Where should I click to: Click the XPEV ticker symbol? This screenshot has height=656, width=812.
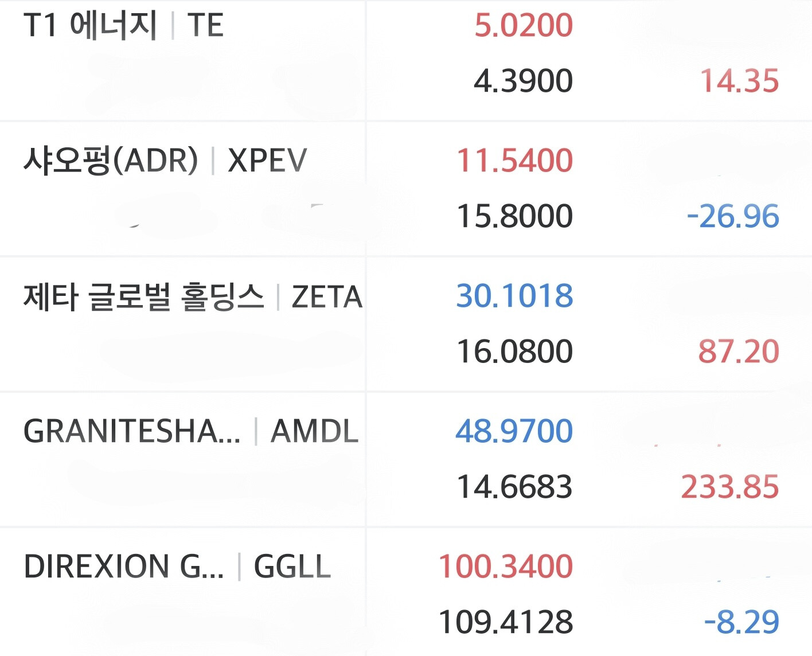pyautogui.click(x=267, y=161)
